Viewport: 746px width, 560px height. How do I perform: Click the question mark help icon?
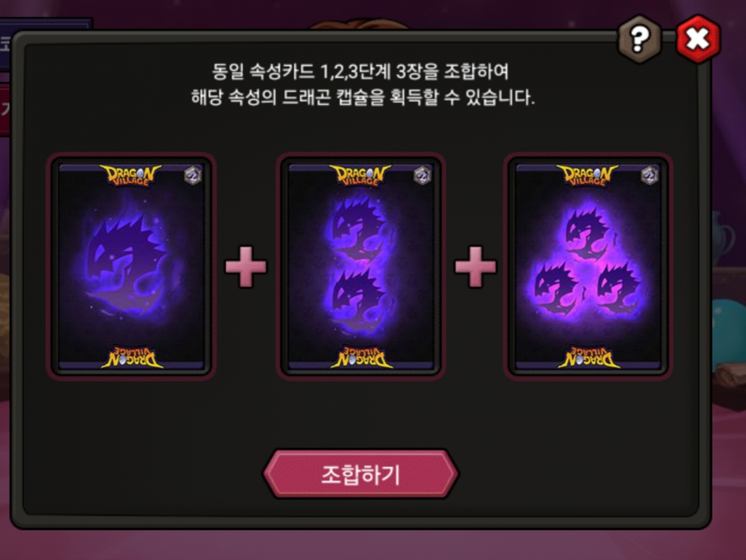[639, 38]
